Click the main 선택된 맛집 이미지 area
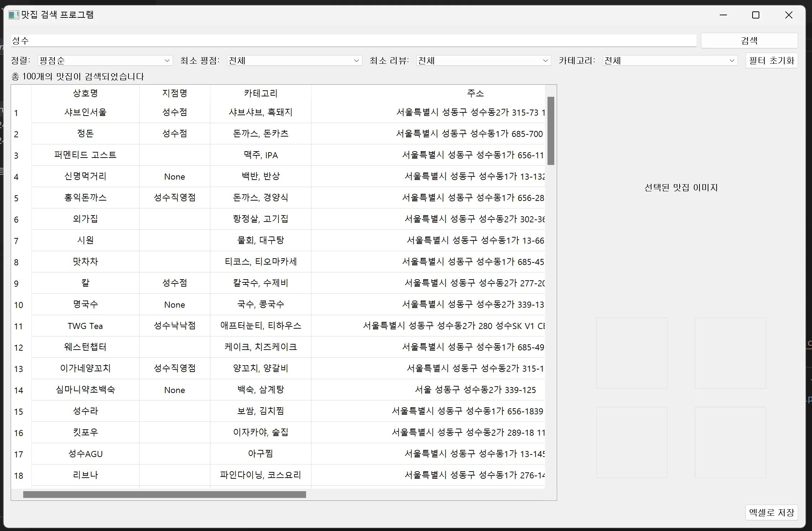Image resolution: width=812 pixels, height=531 pixels. 681,187
